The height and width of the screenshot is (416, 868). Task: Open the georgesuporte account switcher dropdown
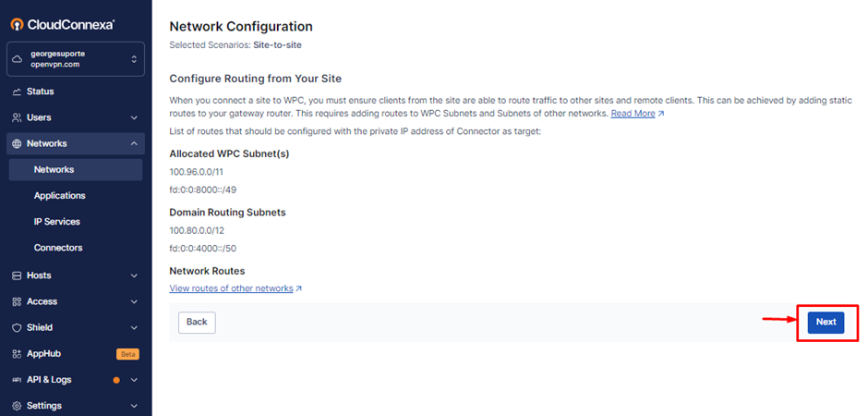click(x=134, y=59)
